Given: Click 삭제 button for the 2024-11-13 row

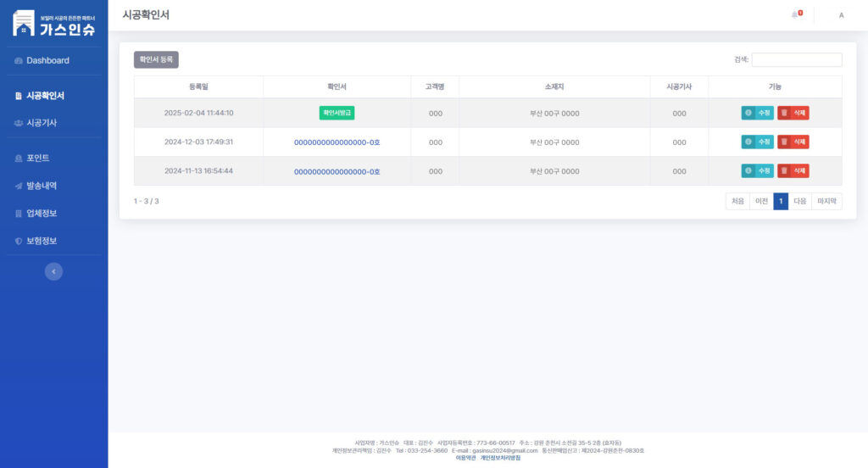Looking at the screenshot, I should pyautogui.click(x=793, y=170).
